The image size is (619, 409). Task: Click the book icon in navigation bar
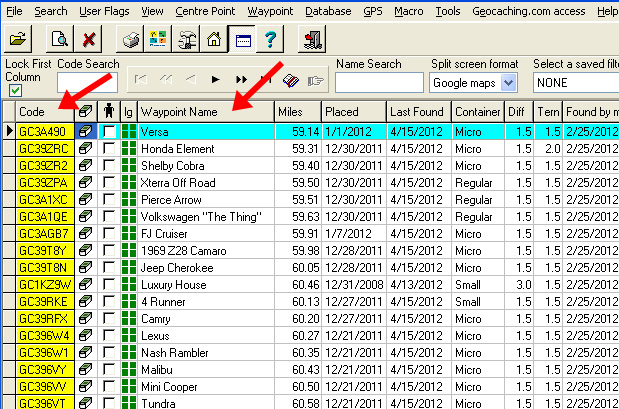click(291, 81)
